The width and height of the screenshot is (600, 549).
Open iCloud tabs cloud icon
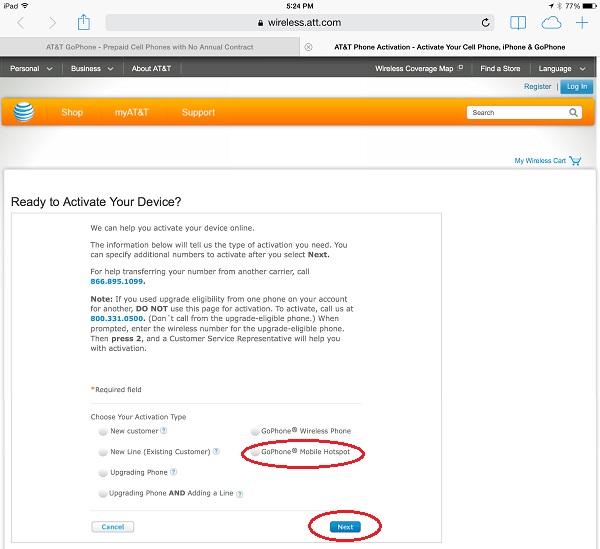click(551, 23)
